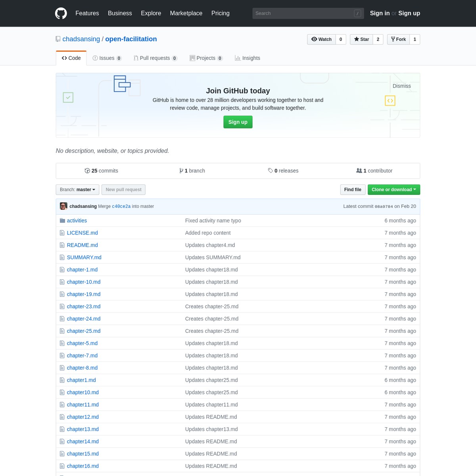The width and height of the screenshot is (476, 476).
Task: Click the file icon next to chapter-24.md
Action: [x=62, y=319]
